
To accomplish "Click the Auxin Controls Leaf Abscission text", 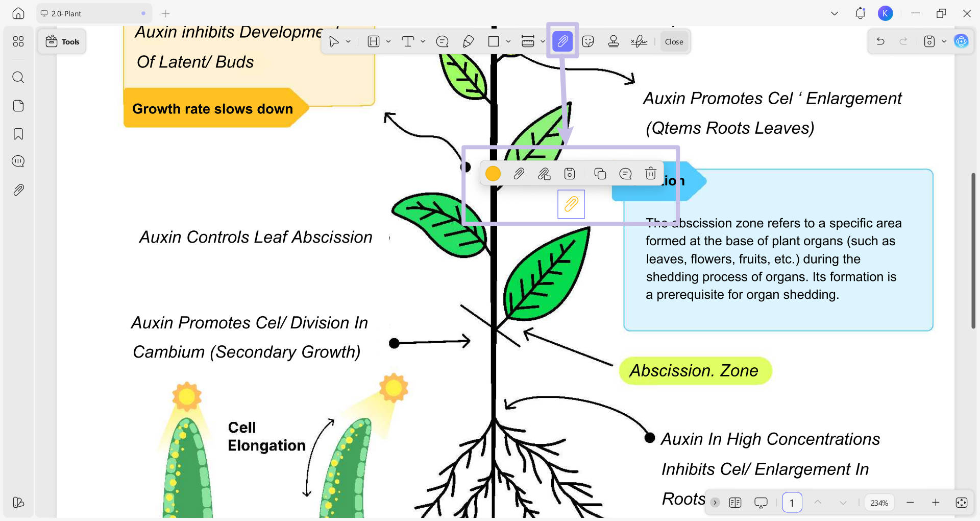I will click(256, 238).
